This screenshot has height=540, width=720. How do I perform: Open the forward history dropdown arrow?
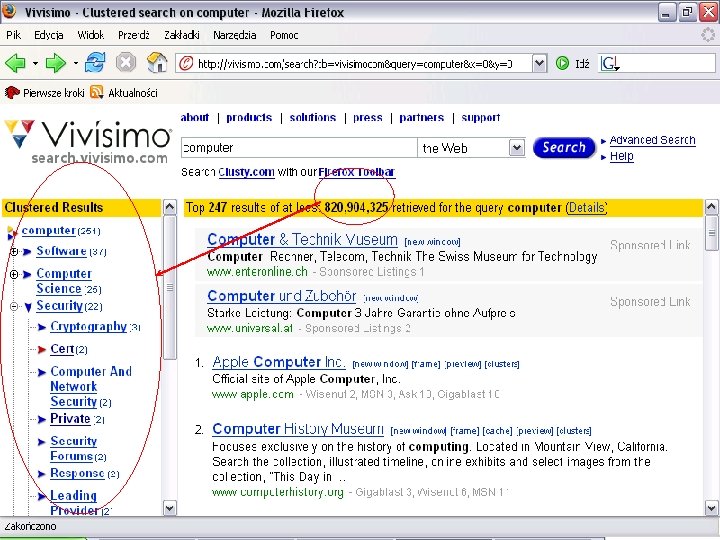[x=76, y=63]
